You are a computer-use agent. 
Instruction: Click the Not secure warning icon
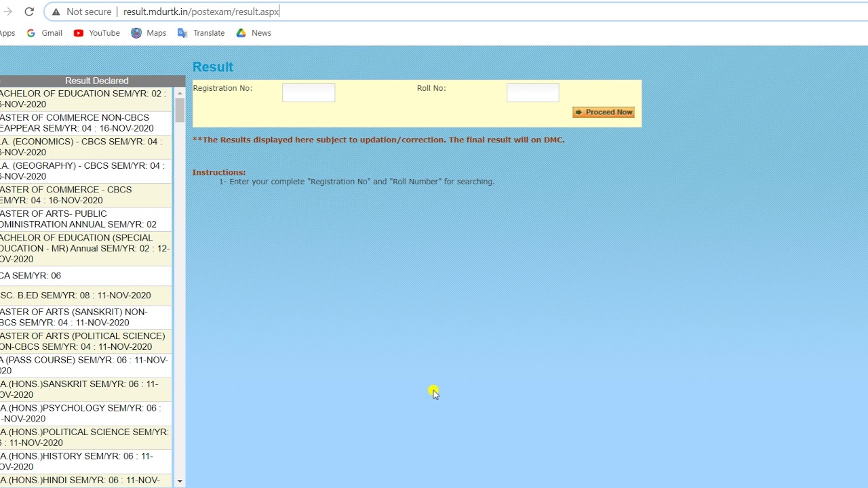coord(56,12)
